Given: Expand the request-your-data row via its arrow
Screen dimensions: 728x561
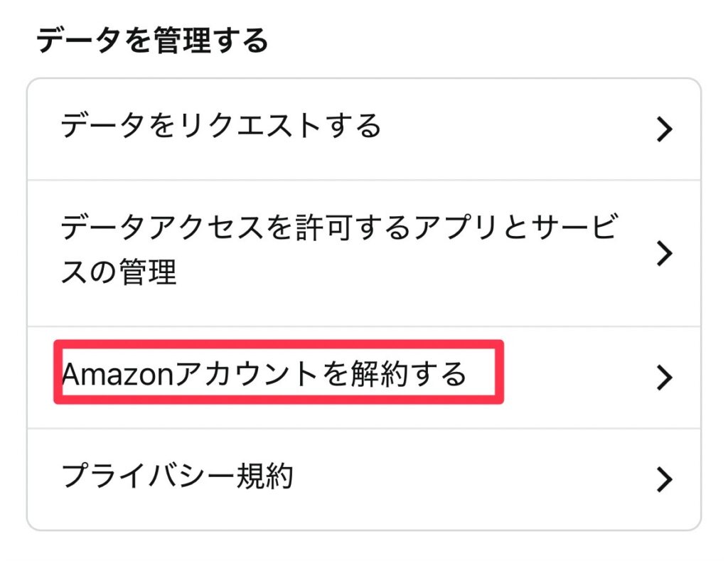Looking at the screenshot, I should (x=663, y=129).
